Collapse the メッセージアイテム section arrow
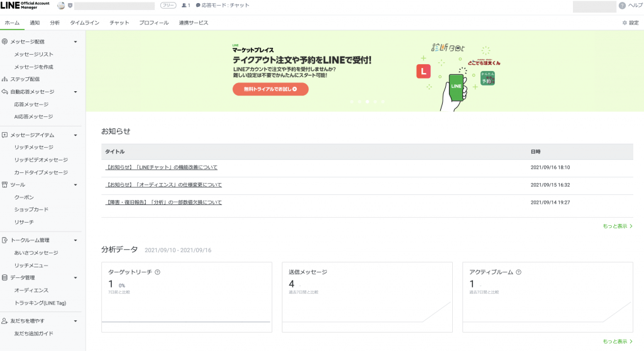 pyautogui.click(x=75, y=135)
